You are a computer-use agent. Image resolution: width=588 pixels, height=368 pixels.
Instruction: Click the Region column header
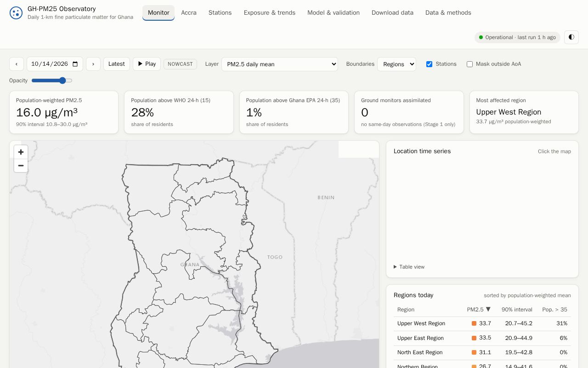406,310
